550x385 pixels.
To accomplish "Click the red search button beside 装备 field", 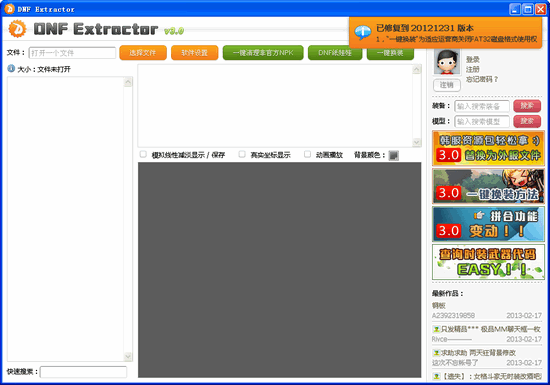I will tap(527, 106).
